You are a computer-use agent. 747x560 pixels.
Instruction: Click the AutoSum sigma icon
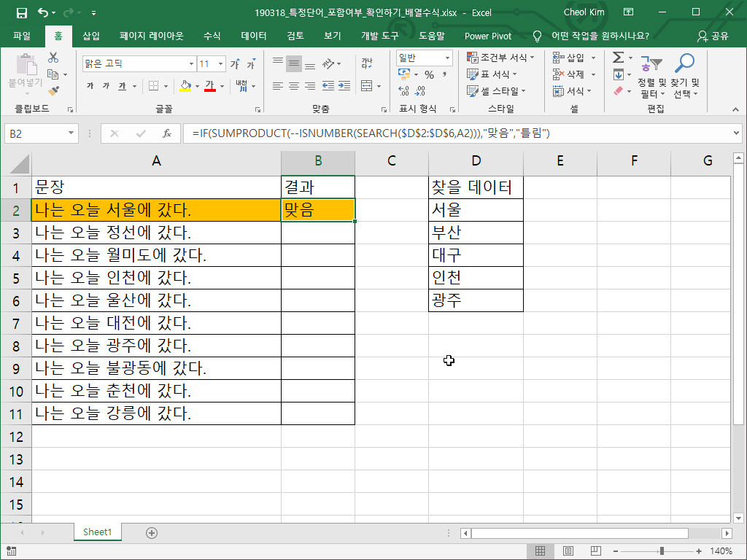[x=618, y=58]
